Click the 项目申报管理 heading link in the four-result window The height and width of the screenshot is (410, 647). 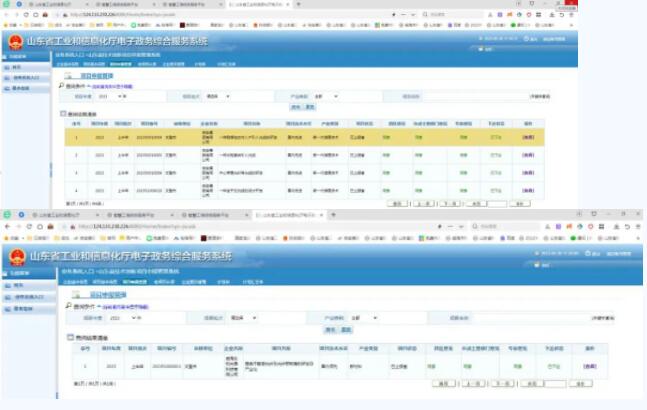click(97, 76)
